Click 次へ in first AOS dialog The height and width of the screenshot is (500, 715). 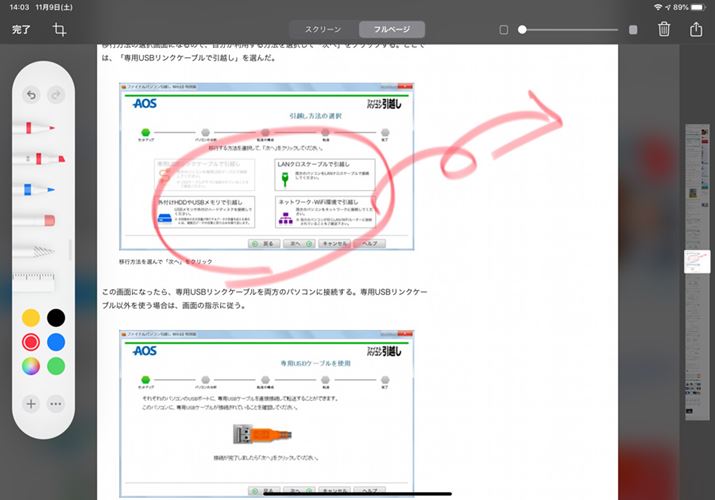pos(299,244)
